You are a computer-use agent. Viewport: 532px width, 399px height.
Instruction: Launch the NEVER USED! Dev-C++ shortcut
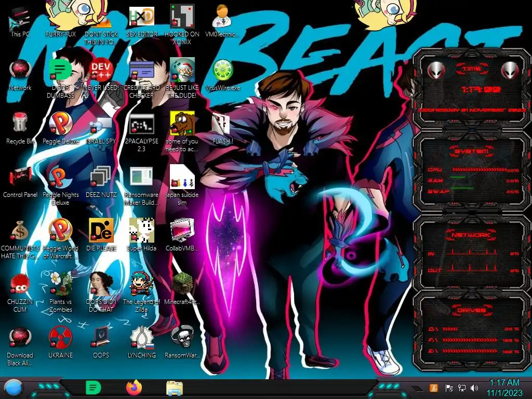point(101,75)
